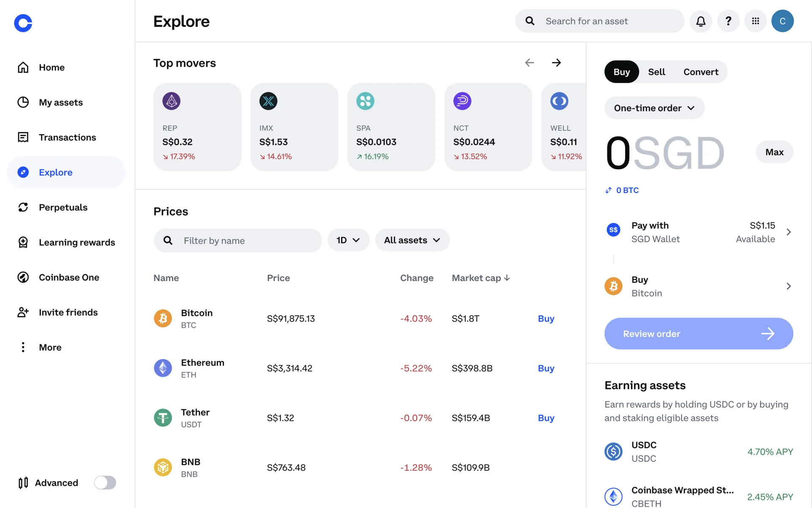The width and height of the screenshot is (812, 508).
Task: Toggle Advanced trading mode switch
Action: [x=105, y=483]
